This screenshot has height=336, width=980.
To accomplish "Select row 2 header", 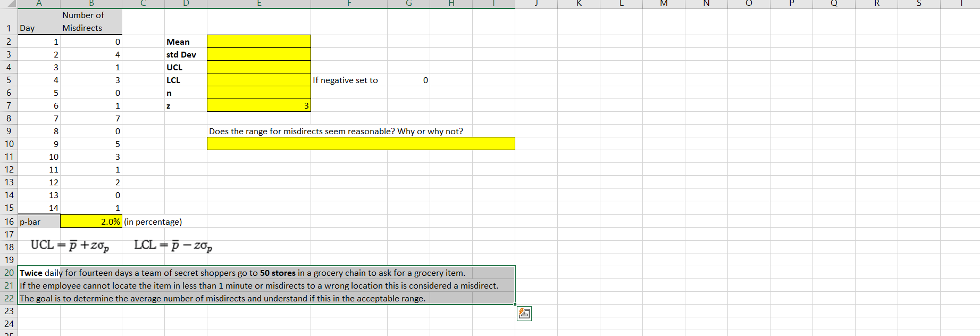I will pos(9,42).
